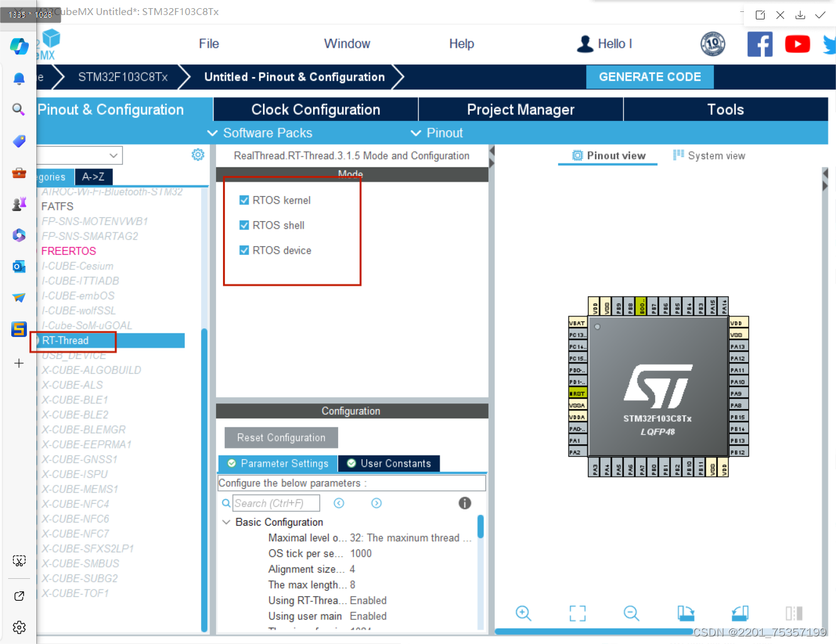Click the parameter list vertical scrollbar
This screenshot has width=836, height=644.
click(480, 526)
